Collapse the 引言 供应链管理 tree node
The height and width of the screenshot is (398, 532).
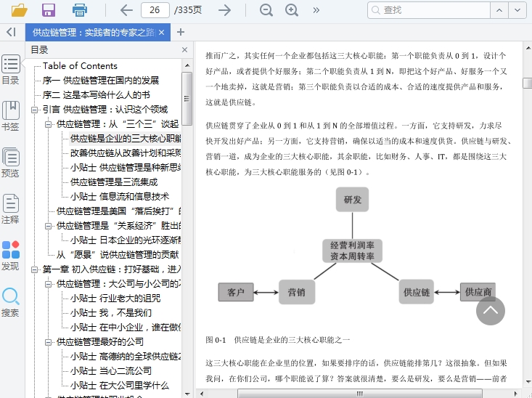tap(34, 110)
